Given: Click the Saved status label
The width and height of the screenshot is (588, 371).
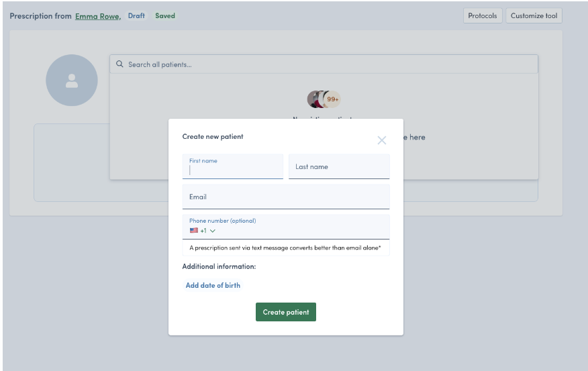Looking at the screenshot, I should click(x=165, y=15).
